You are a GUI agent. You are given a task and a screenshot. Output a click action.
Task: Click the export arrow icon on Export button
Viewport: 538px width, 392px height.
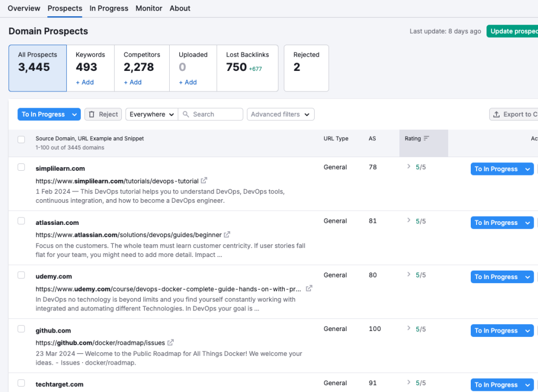coord(496,114)
